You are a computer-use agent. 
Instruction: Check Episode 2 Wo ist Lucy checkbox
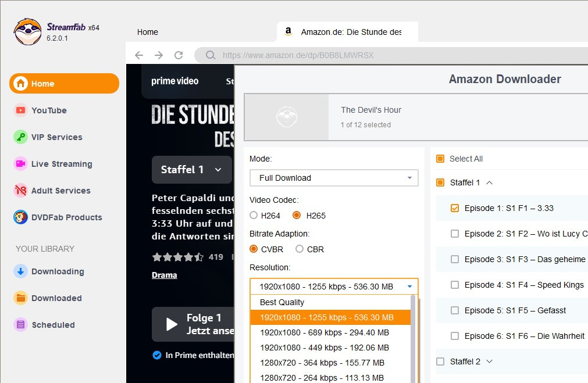(455, 234)
